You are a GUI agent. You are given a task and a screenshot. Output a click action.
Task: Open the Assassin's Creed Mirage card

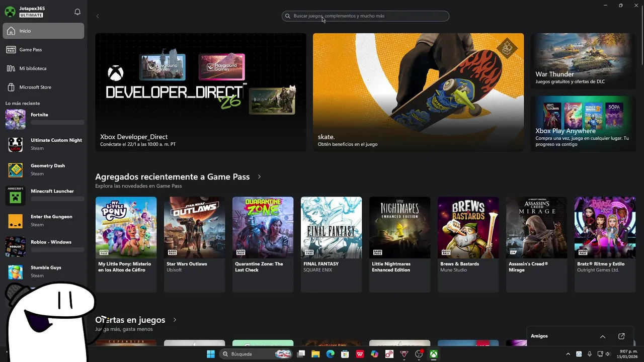[x=536, y=244]
